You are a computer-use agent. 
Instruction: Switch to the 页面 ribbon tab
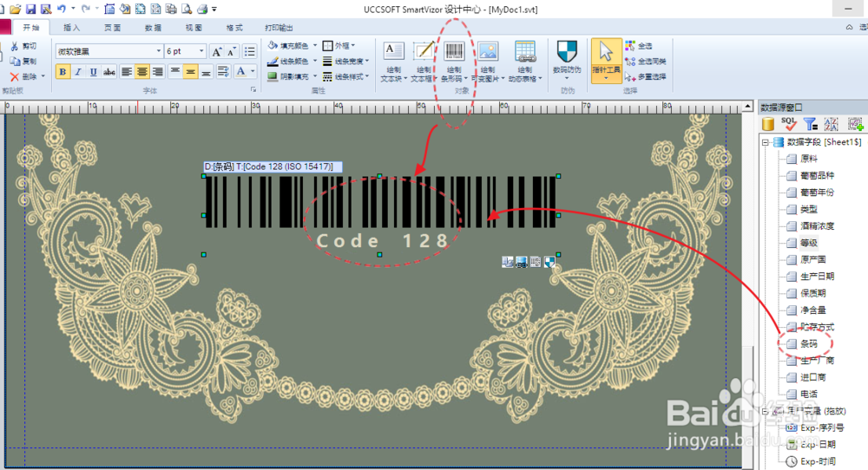point(112,28)
